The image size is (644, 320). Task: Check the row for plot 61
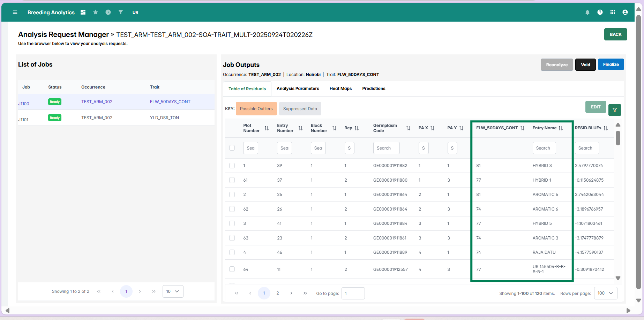232,180
